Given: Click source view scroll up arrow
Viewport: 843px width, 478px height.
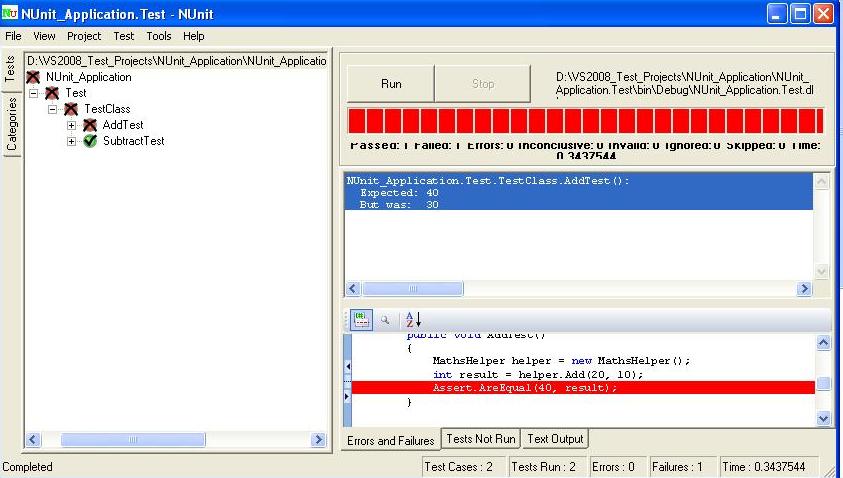Looking at the screenshot, I should pos(824,343).
